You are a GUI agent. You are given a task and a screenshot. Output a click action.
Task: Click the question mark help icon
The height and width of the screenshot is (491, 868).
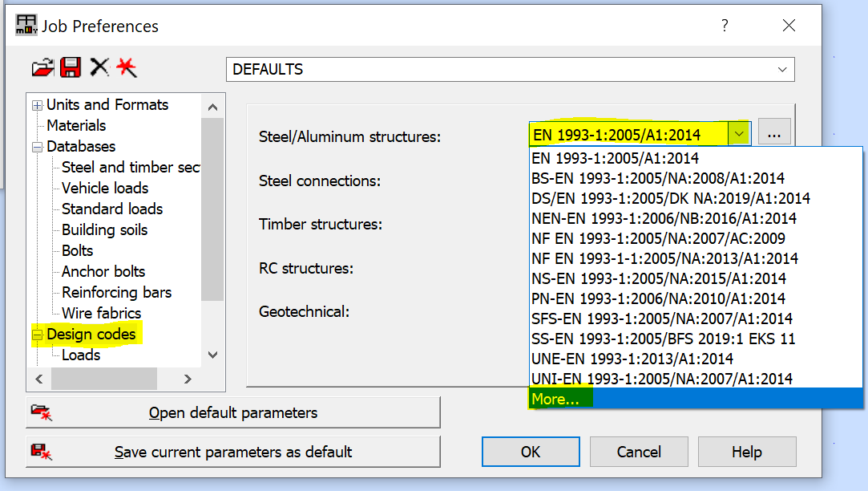click(725, 26)
